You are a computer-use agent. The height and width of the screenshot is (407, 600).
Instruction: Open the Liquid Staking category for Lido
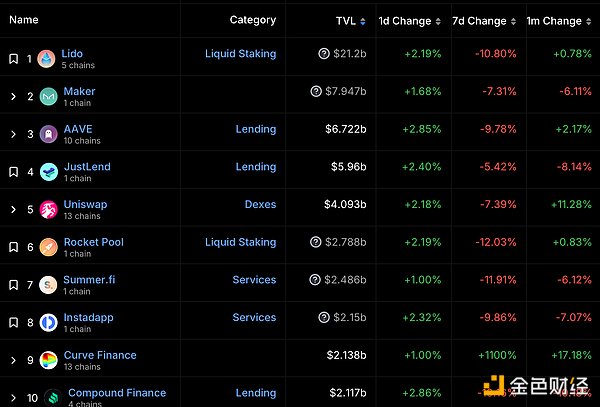240,54
